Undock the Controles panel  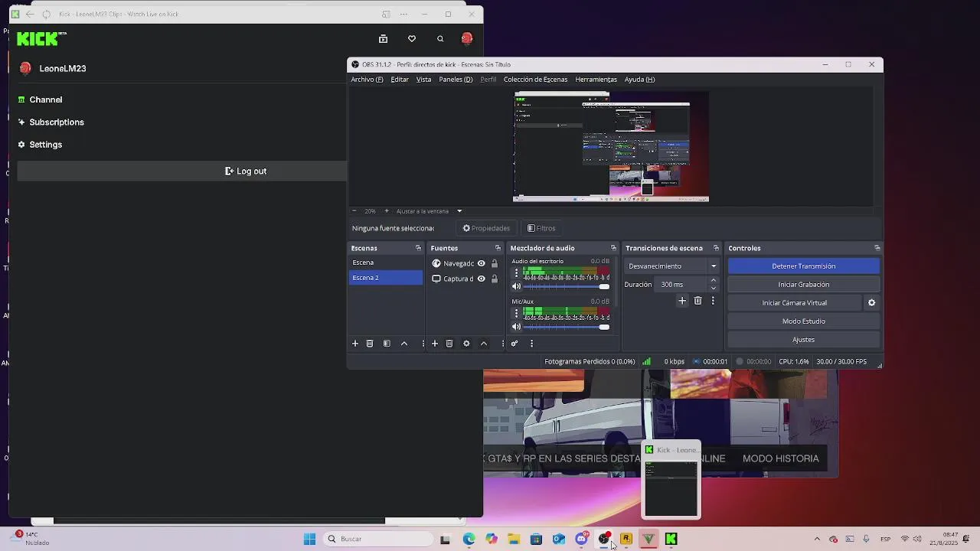pos(877,248)
